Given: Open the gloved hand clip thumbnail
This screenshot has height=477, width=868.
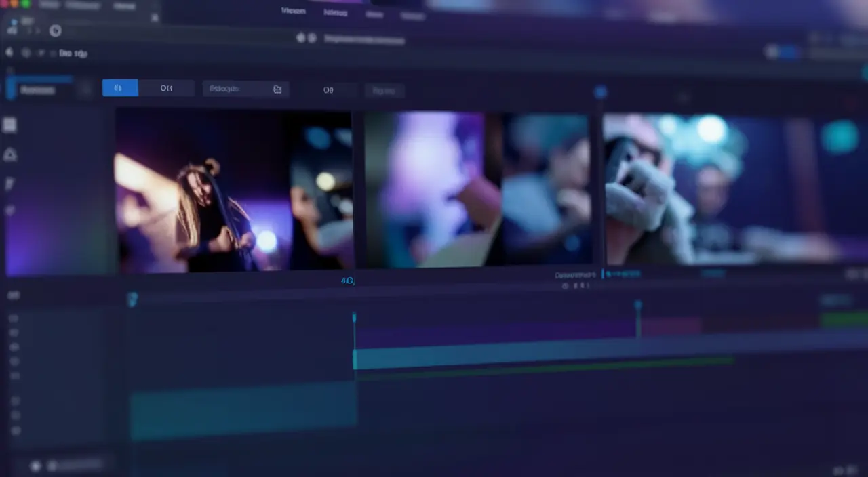Looking at the screenshot, I should point(736,189).
